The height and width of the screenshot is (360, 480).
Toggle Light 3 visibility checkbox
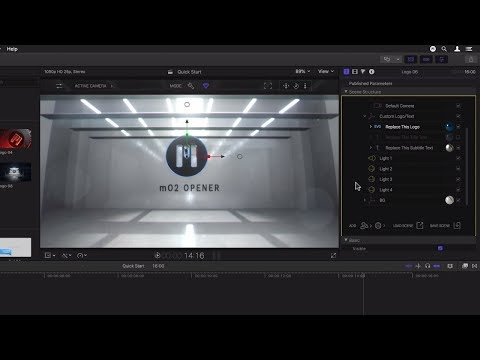[x=458, y=179]
